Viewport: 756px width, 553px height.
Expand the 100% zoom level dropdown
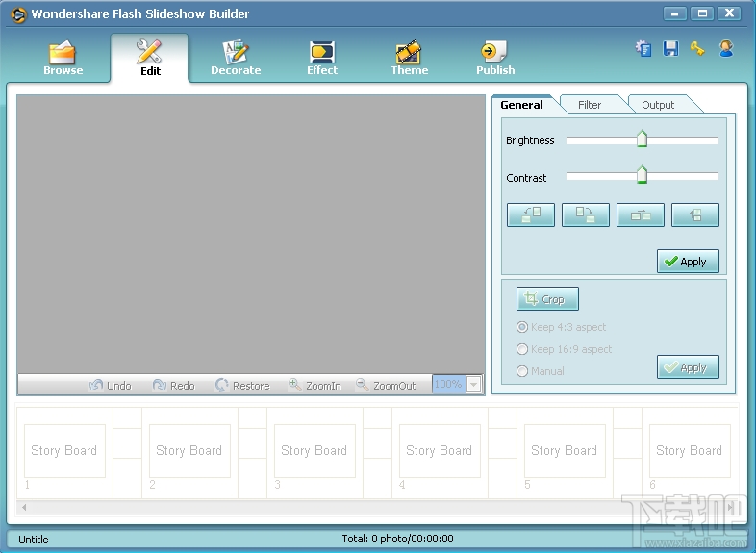474,385
